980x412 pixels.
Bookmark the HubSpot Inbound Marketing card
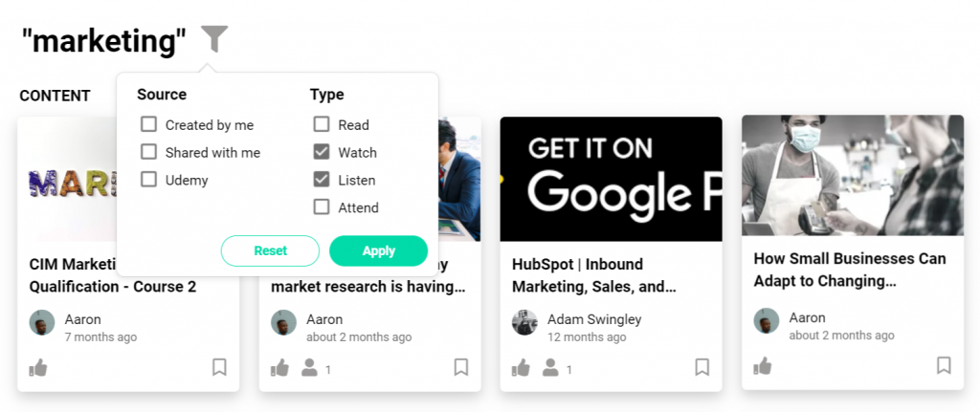(702, 367)
